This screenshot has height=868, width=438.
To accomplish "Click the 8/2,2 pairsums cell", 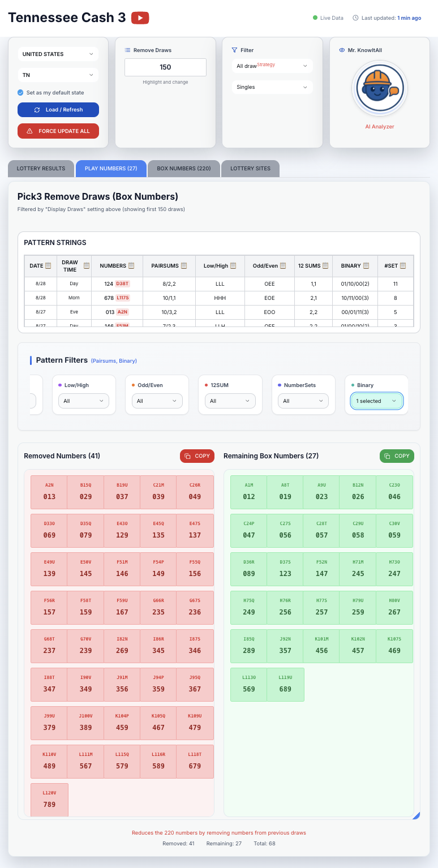I will pyautogui.click(x=170, y=283).
